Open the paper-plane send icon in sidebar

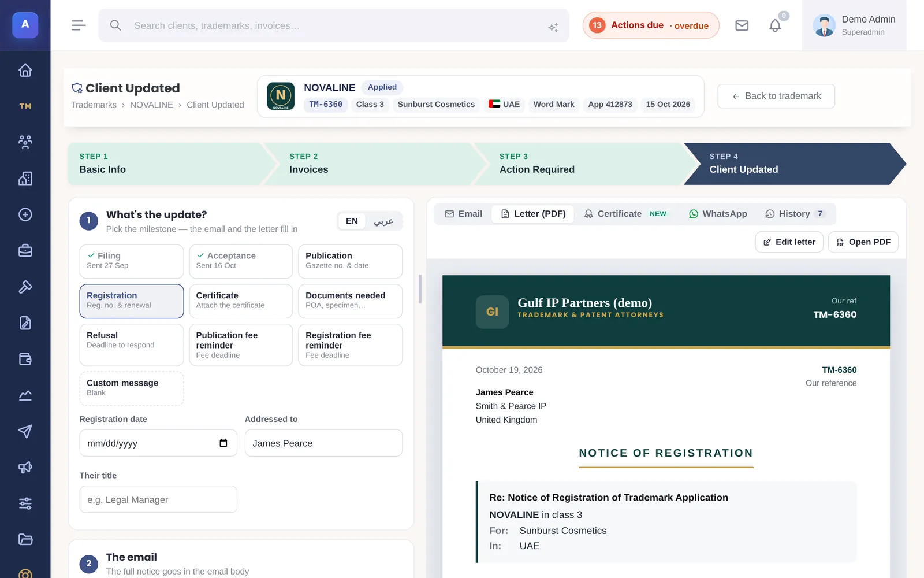25,431
